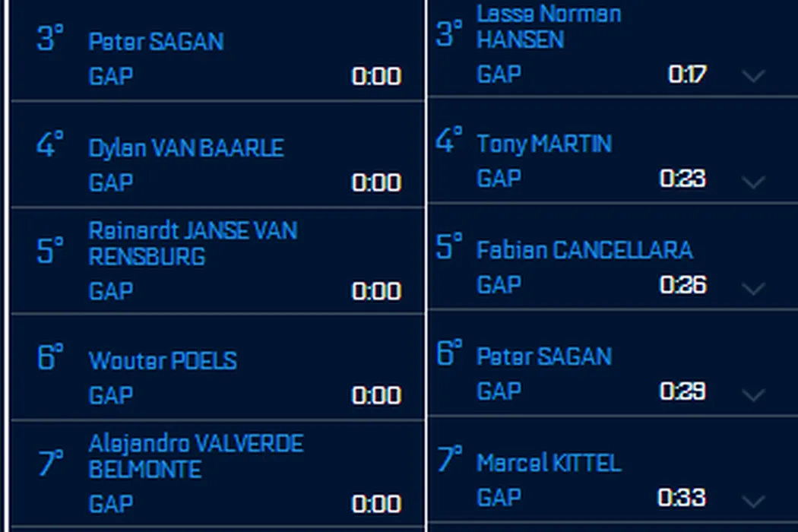This screenshot has height=532, width=798.
Task: Select Marcel KITTEL's name
Action: [548, 463]
